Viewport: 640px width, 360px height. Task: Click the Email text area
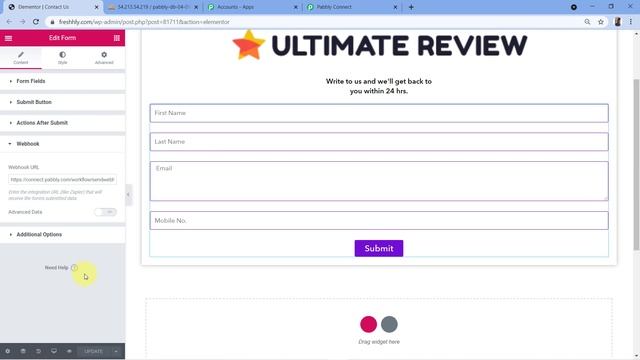[x=379, y=181]
